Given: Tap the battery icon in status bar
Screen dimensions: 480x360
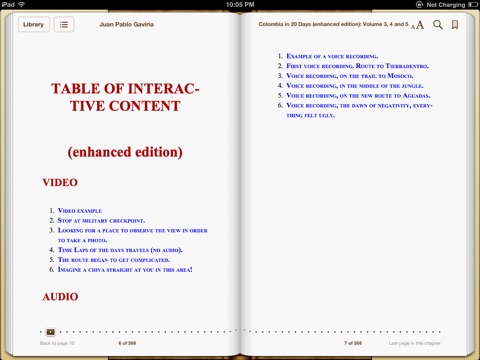Looking at the screenshot, I should (x=473, y=5).
